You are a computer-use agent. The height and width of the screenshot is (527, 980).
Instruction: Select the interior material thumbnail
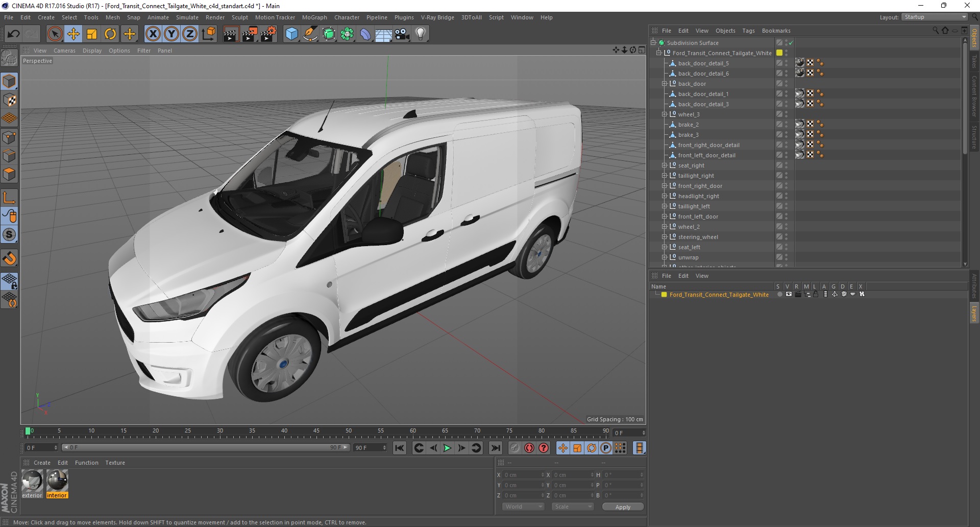pos(57,481)
